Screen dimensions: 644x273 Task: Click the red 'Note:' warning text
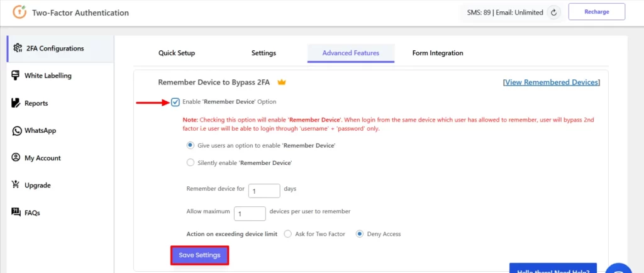click(389, 125)
